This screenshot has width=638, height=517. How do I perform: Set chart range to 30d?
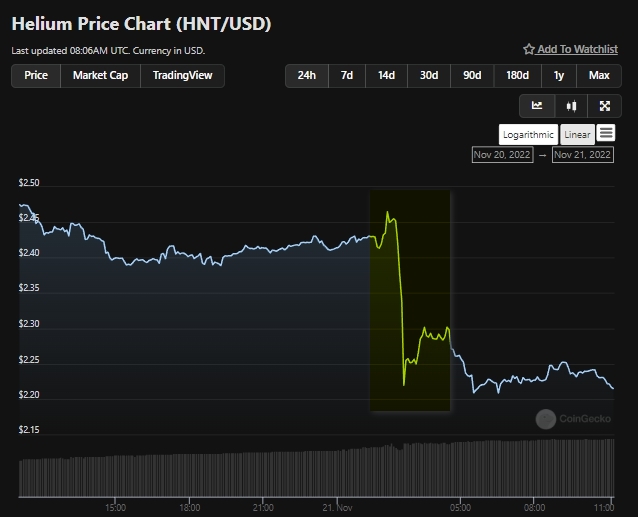tap(429, 75)
